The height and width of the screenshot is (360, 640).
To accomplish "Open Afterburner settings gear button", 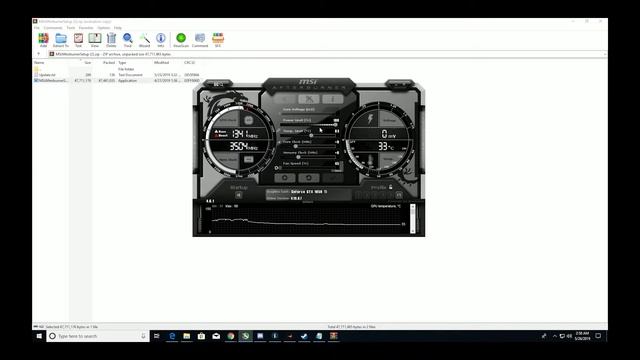I will [x=285, y=178].
